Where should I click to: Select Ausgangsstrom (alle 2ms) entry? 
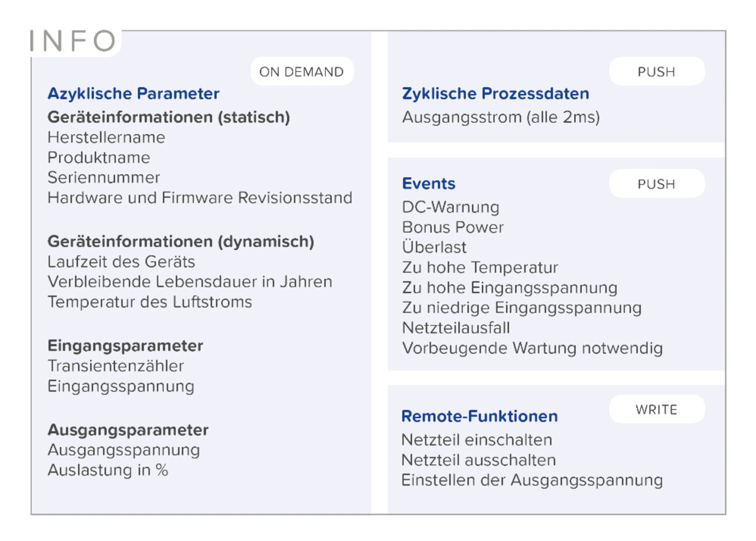tap(501, 118)
